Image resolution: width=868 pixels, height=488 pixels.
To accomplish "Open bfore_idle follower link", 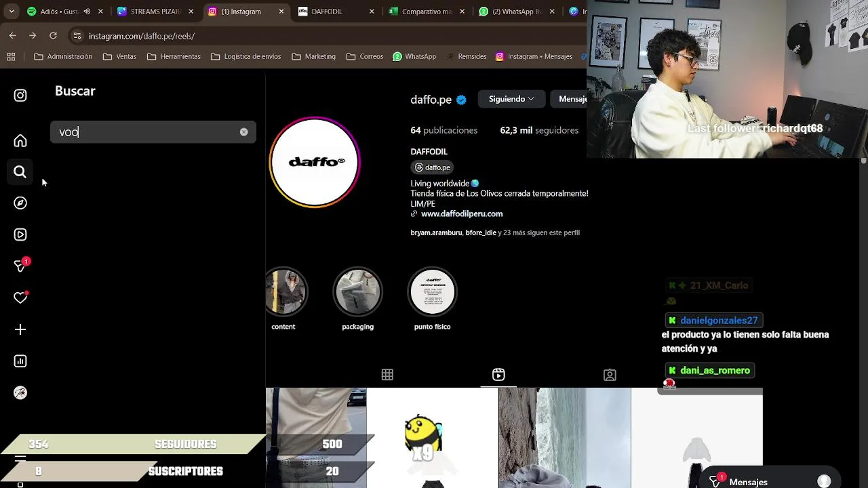I will pos(481,232).
